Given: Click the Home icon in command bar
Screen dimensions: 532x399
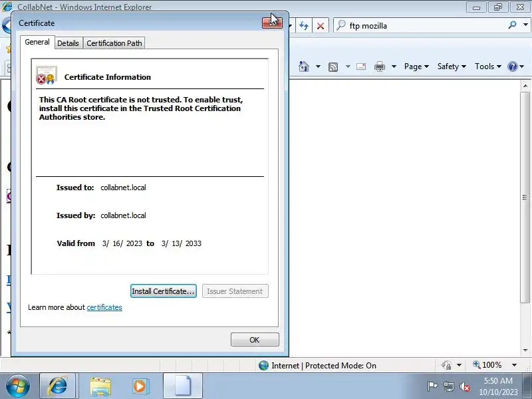Looking at the screenshot, I should pyautogui.click(x=304, y=66).
